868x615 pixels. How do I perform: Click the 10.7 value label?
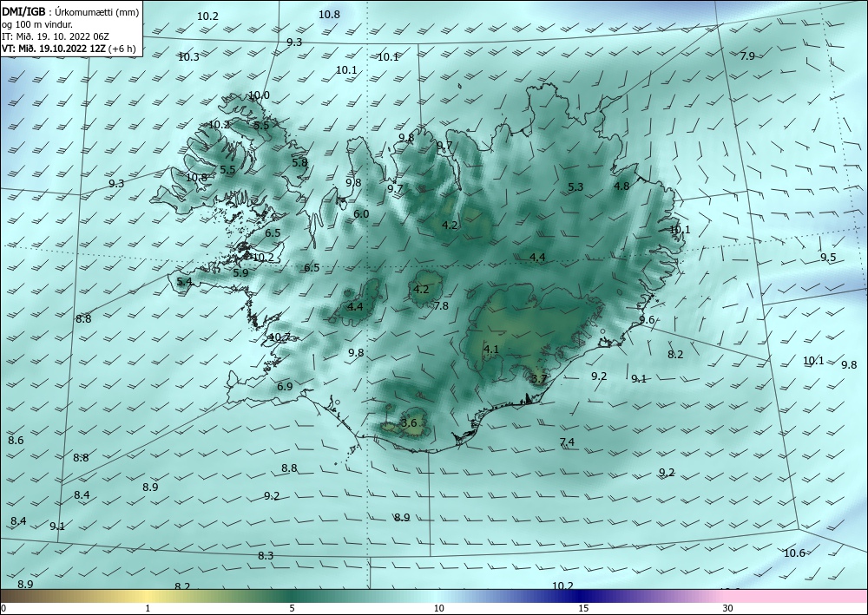coord(279,337)
